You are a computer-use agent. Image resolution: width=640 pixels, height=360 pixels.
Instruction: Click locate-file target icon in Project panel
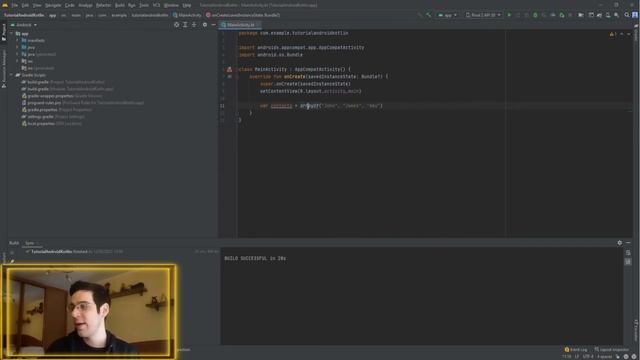click(176, 25)
